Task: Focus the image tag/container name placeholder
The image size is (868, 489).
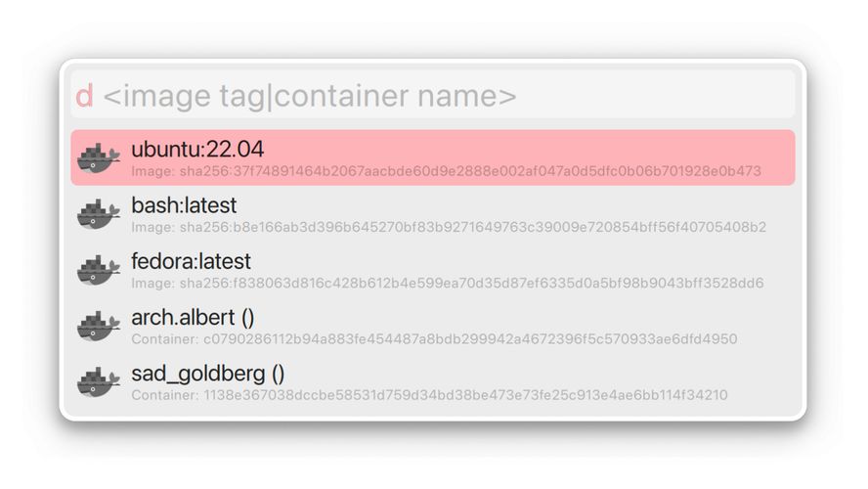Action: (310, 96)
